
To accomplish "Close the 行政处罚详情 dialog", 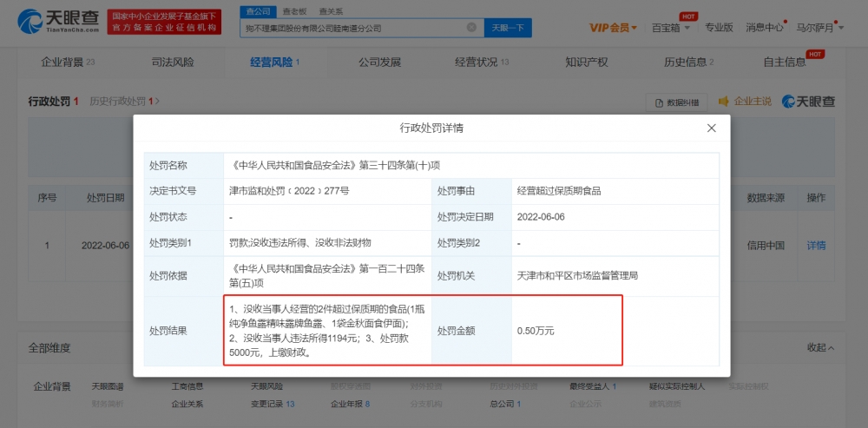I will (x=712, y=128).
